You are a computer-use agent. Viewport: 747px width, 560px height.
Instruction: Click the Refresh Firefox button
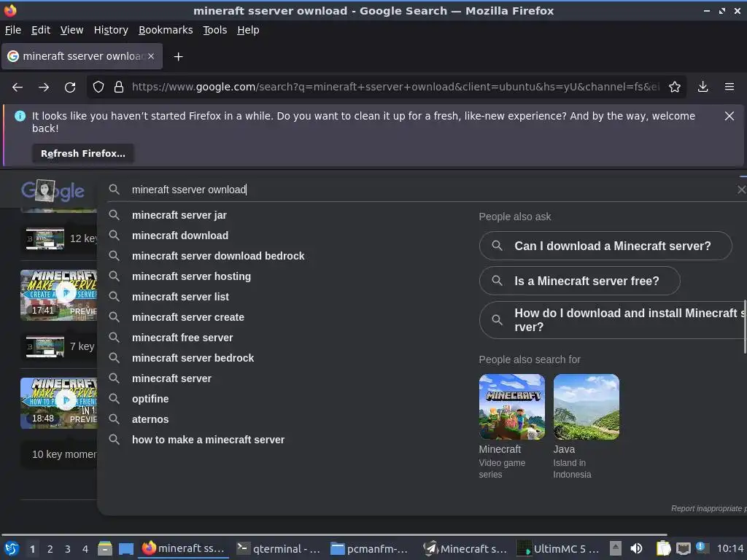(x=83, y=154)
